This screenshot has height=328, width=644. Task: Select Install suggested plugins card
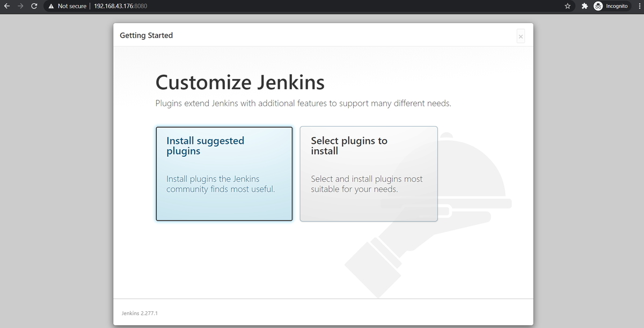[224, 173]
